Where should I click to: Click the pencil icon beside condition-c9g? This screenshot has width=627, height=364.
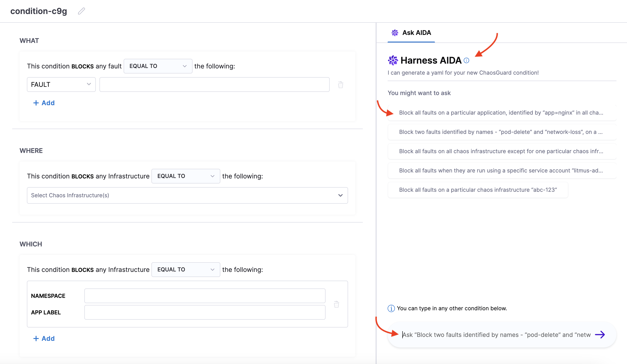[x=81, y=11]
